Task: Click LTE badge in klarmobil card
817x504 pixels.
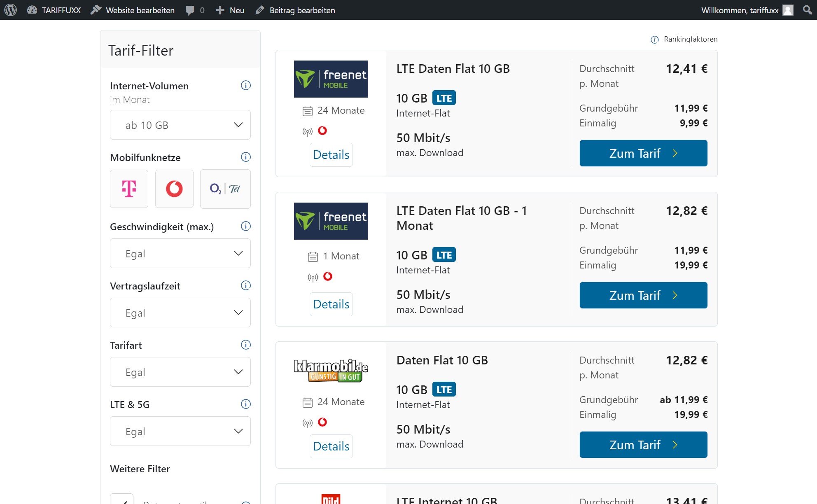Action: click(444, 390)
